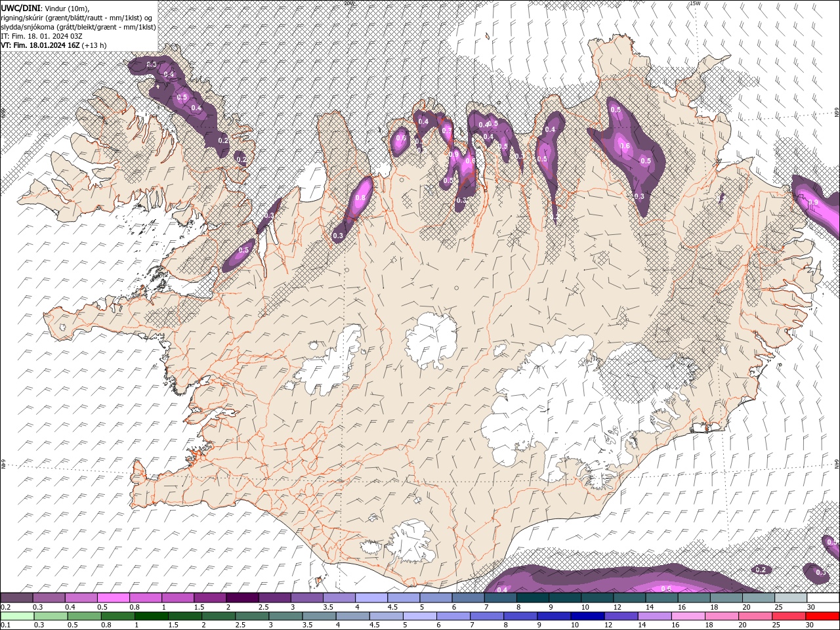
Task: Select the rose rain-scale swatch labeled 20
Action: 755,616
